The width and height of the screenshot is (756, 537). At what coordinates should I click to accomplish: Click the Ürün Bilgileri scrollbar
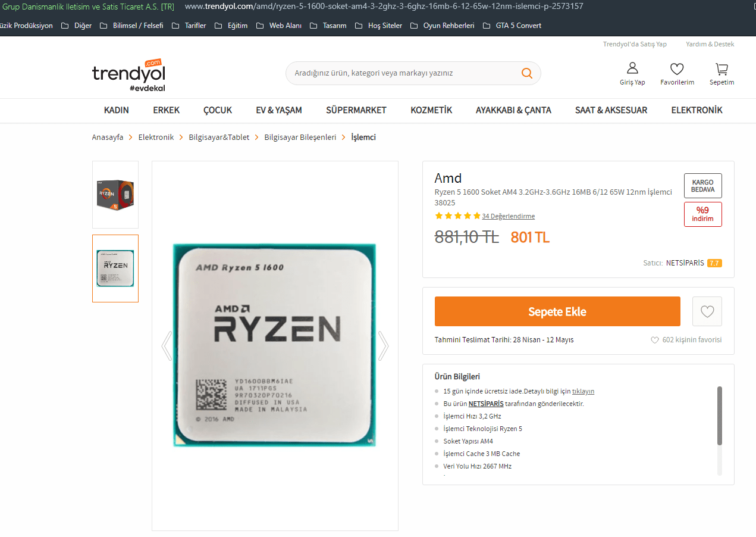pyautogui.click(x=720, y=416)
